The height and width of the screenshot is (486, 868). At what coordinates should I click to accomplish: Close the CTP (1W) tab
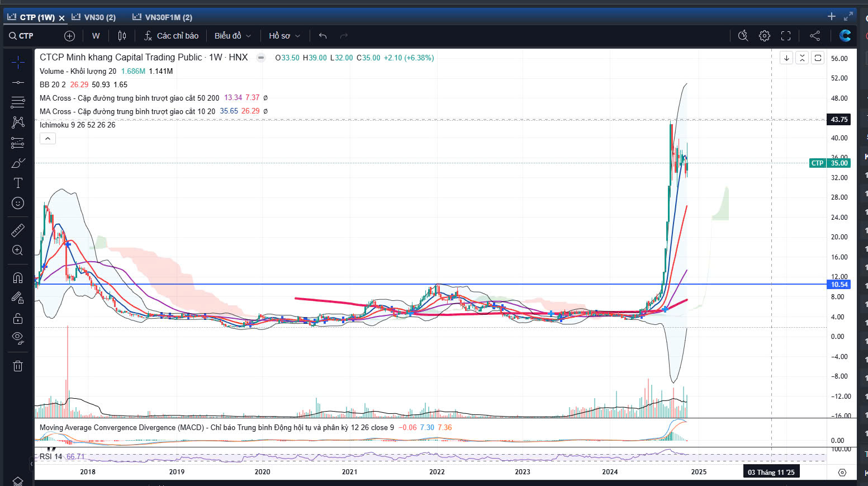tap(62, 18)
